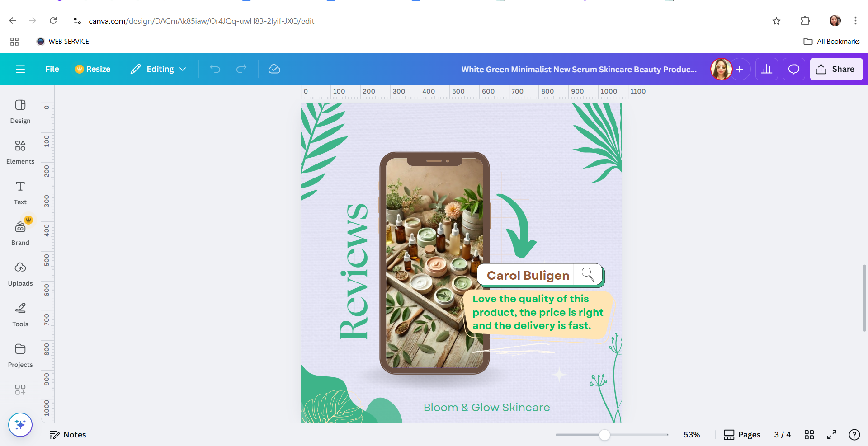Viewport: 868px width, 446px height.
Task: Open the Uploads panel
Action: pos(20,274)
